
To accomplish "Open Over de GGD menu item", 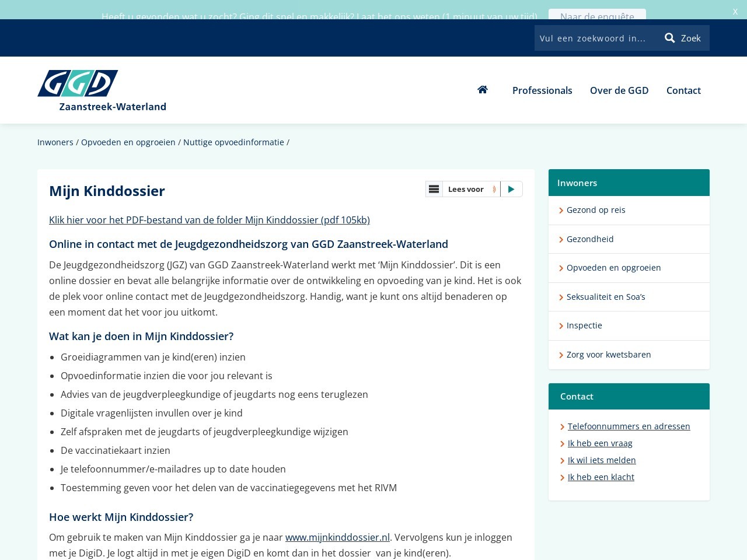I will 619,90.
